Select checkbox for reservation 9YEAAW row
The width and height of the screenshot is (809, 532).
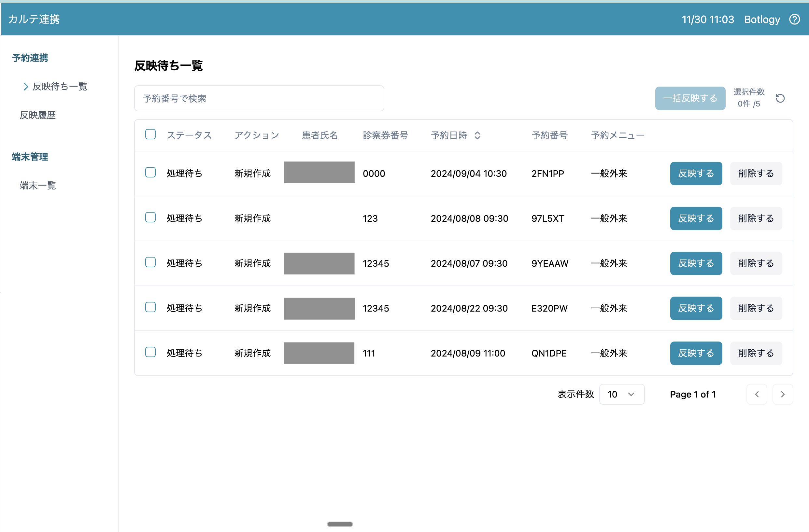point(150,262)
